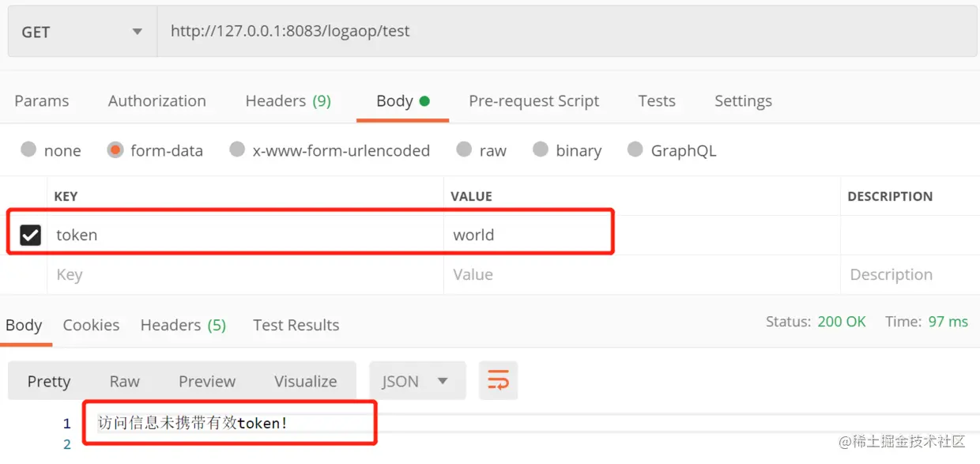Click the DESCRIPTION column header

coord(890,196)
